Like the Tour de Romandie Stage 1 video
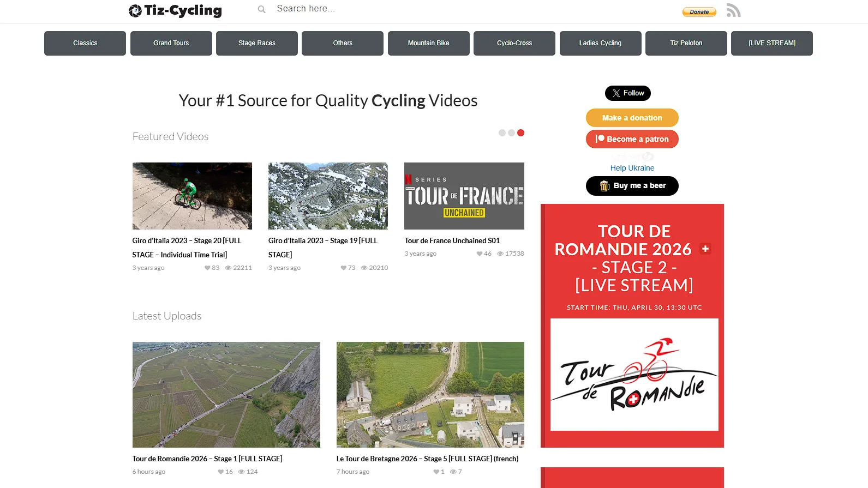This screenshot has width=868, height=488. pyautogui.click(x=221, y=472)
